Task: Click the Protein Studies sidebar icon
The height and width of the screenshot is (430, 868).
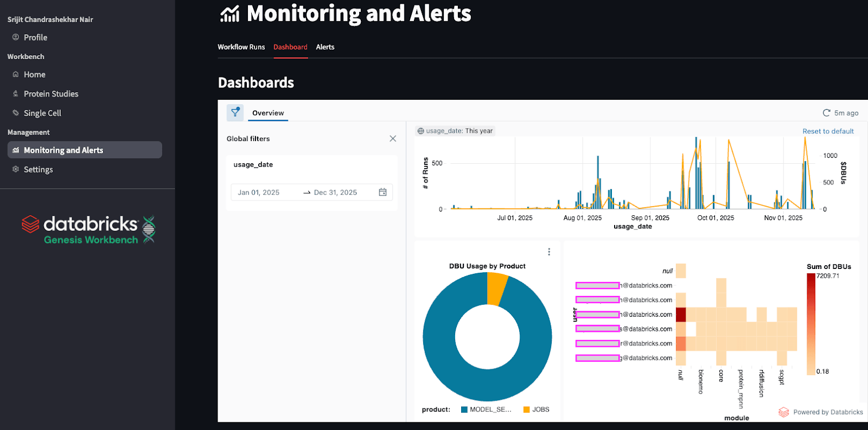Action: (x=16, y=94)
